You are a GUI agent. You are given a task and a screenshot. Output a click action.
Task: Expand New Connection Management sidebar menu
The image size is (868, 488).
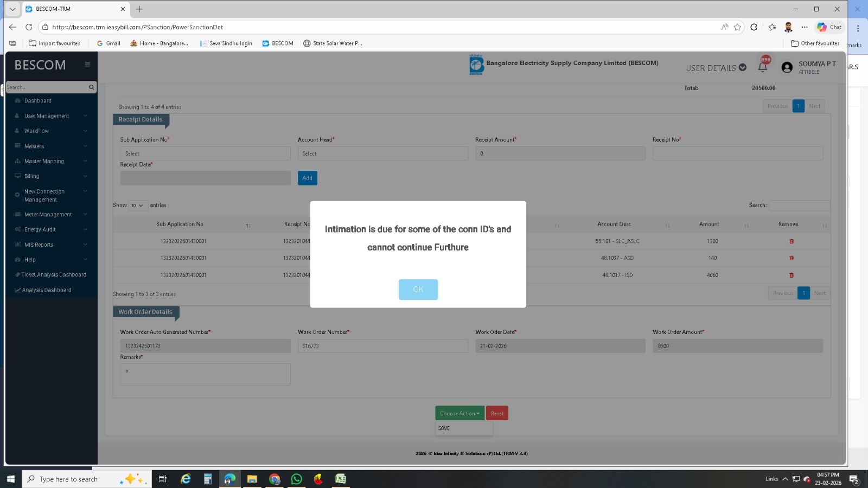tap(52, 196)
